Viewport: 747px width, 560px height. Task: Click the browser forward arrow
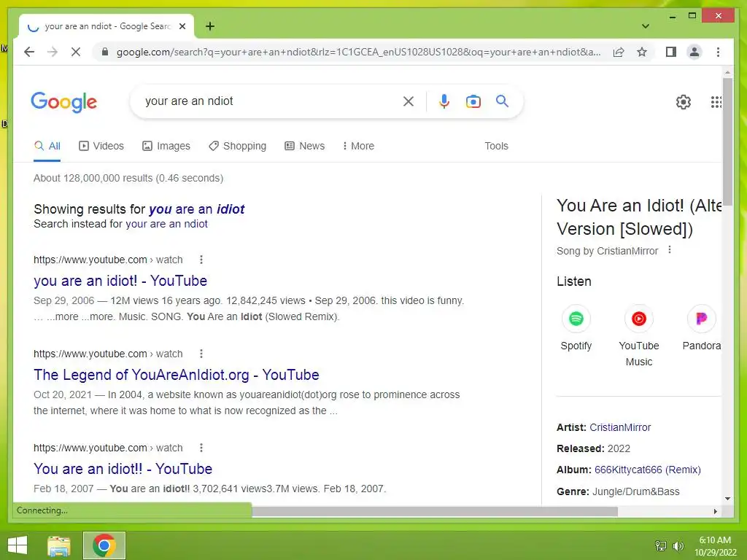(53, 52)
